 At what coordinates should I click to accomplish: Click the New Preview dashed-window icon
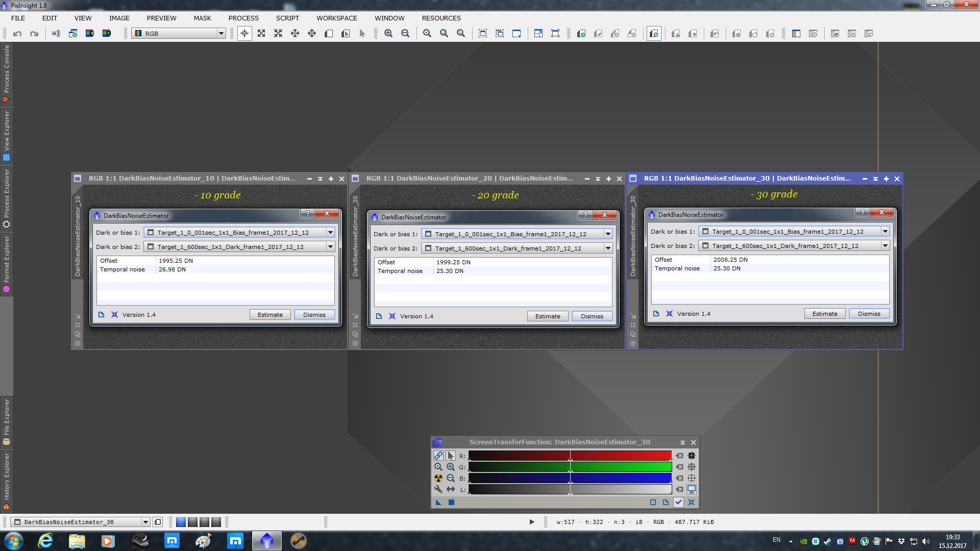pos(483,34)
